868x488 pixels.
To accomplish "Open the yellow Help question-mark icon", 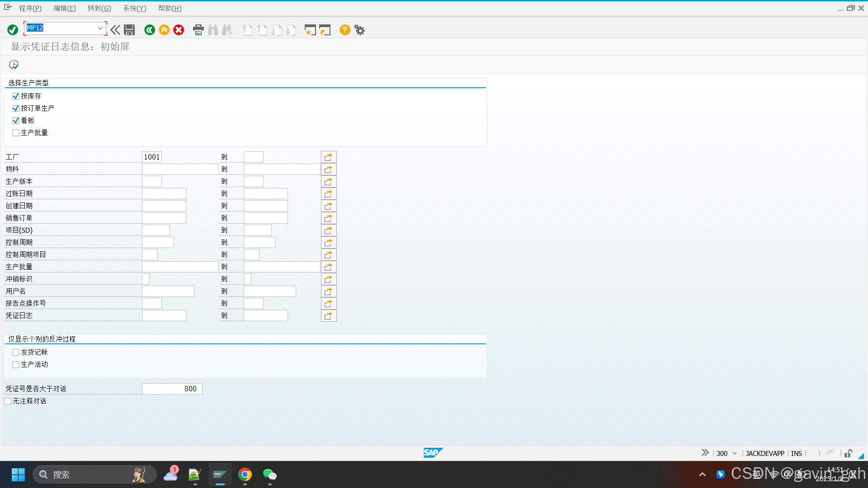I will click(344, 30).
